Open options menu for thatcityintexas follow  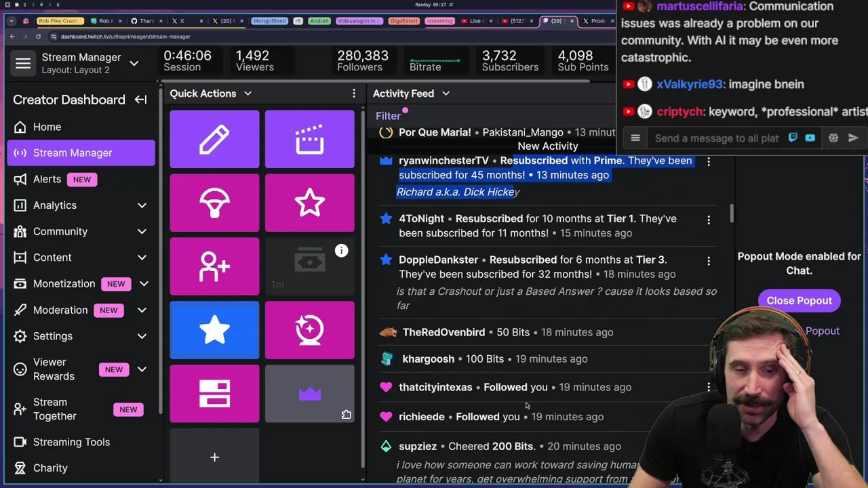[x=709, y=387]
